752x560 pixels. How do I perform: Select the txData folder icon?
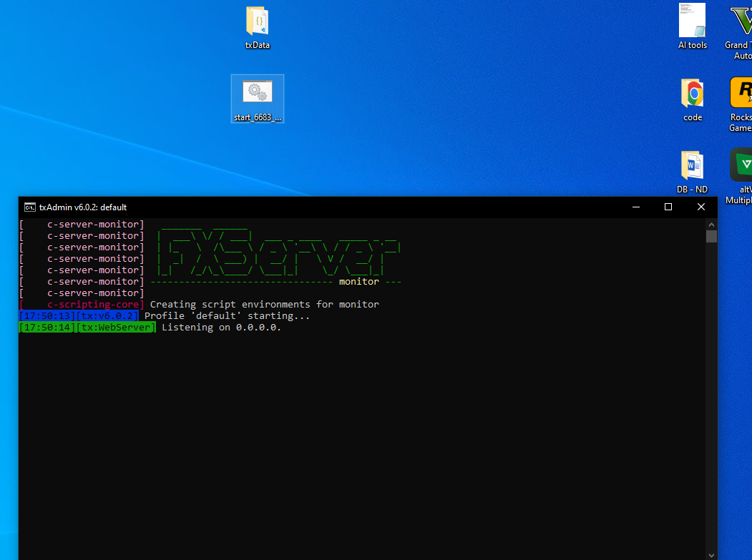click(x=257, y=21)
